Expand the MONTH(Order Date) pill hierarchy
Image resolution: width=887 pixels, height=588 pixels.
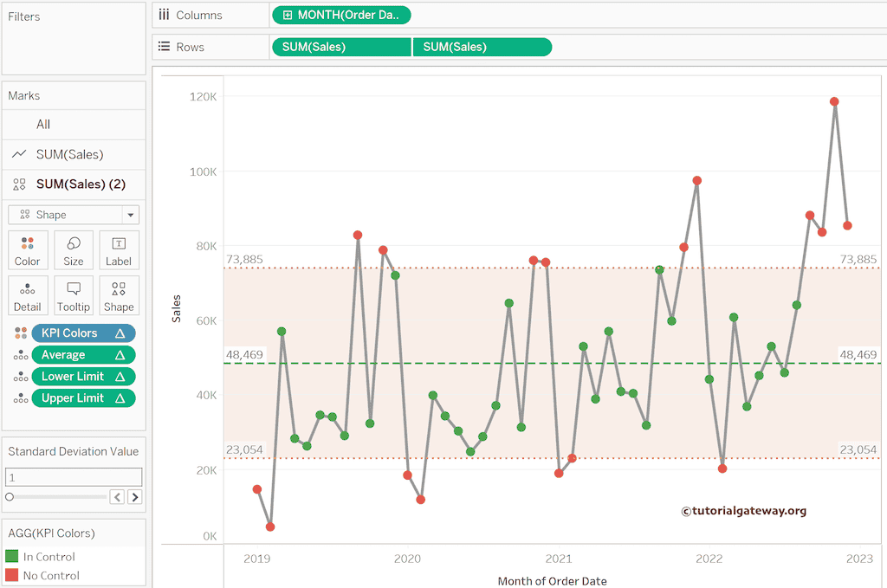[288, 16]
